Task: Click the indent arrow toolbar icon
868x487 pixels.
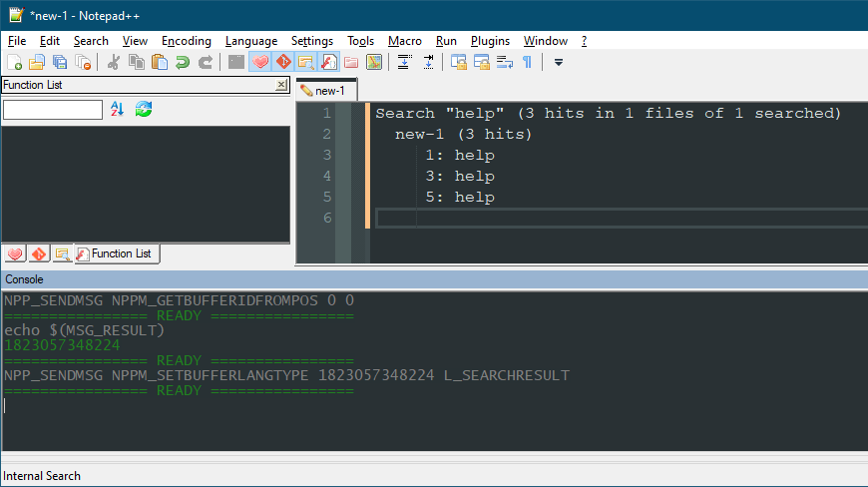Action: (428, 62)
